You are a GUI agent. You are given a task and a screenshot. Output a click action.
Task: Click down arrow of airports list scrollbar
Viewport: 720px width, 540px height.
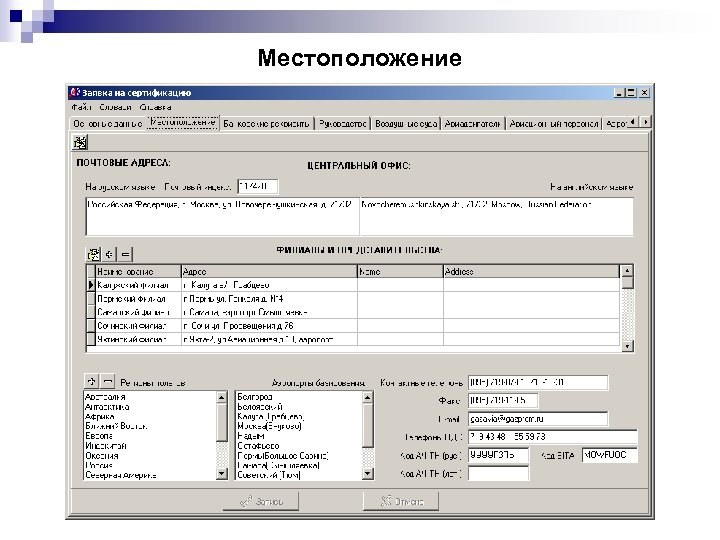coord(368,473)
